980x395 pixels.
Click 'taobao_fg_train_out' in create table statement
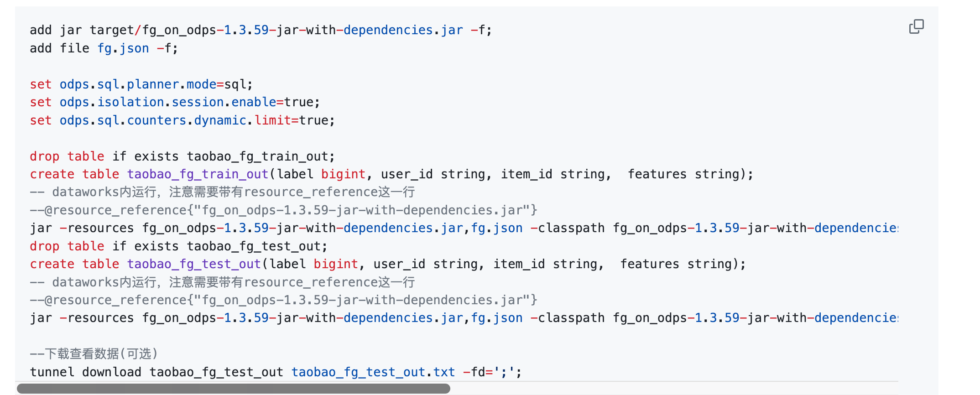(198, 174)
